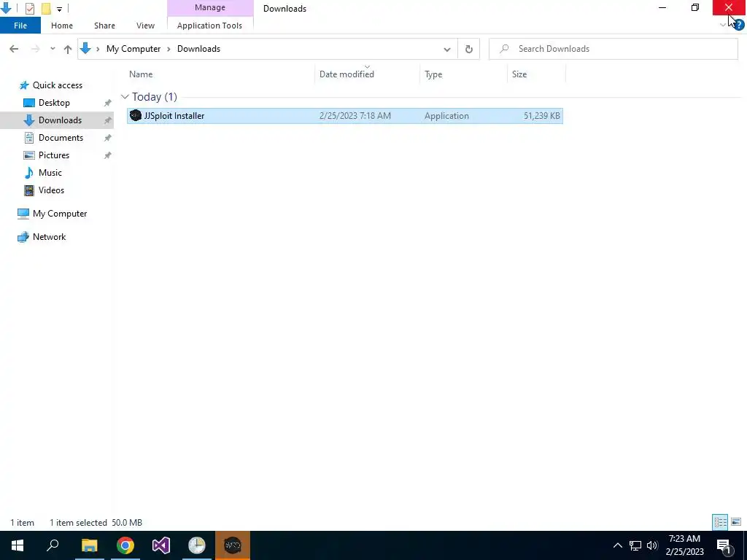The width and height of the screenshot is (747, 560).
Task: Show hidden system tray icons
Action: pos(617,545)
